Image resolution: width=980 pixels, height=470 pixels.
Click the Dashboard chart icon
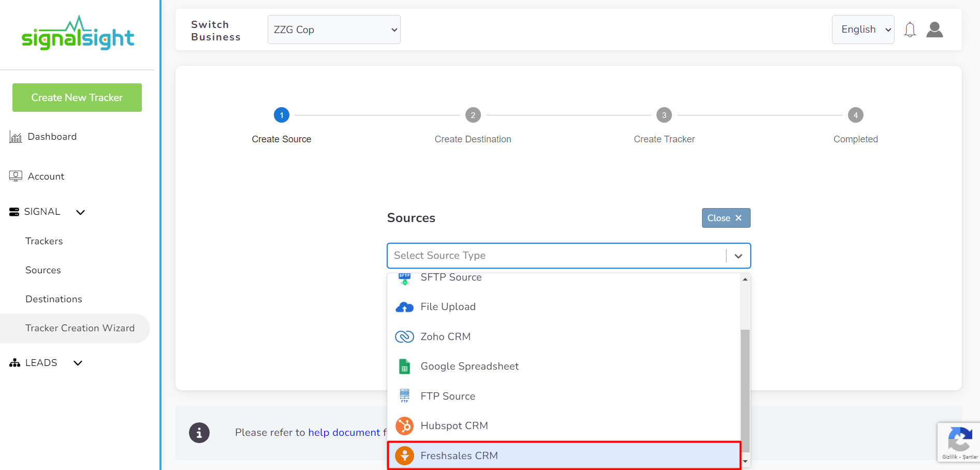pyautogui.click(x=16, y=137)
